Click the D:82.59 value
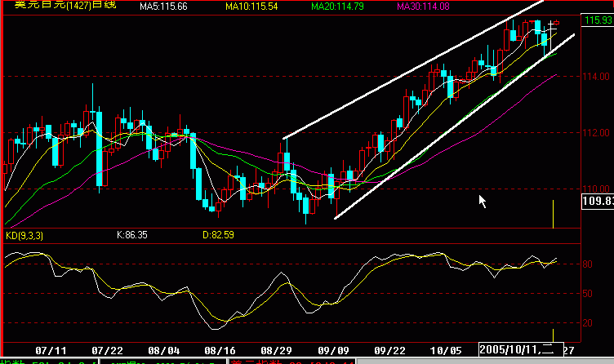This screenshot has height=364, width=614. click(219, 235)
